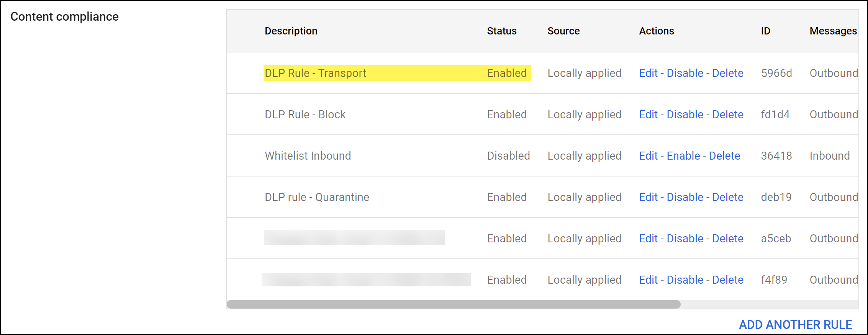Delete the DLP rule - Quarantine rule
This screenshot has width=868, height=335.
pos(727,197)
